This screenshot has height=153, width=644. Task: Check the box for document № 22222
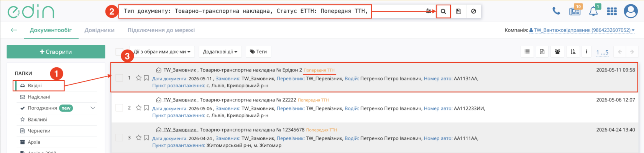coord(119,108)
